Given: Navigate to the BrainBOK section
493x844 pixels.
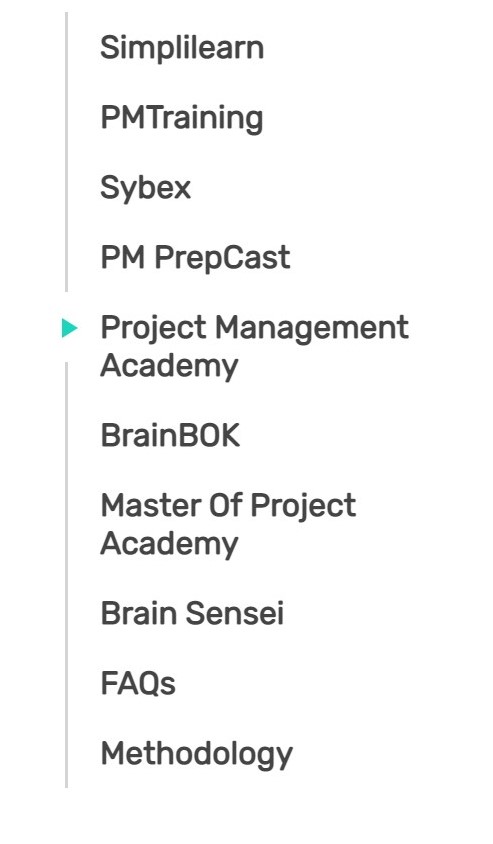Looking at the screenshot, I should (x=170, y=435).
